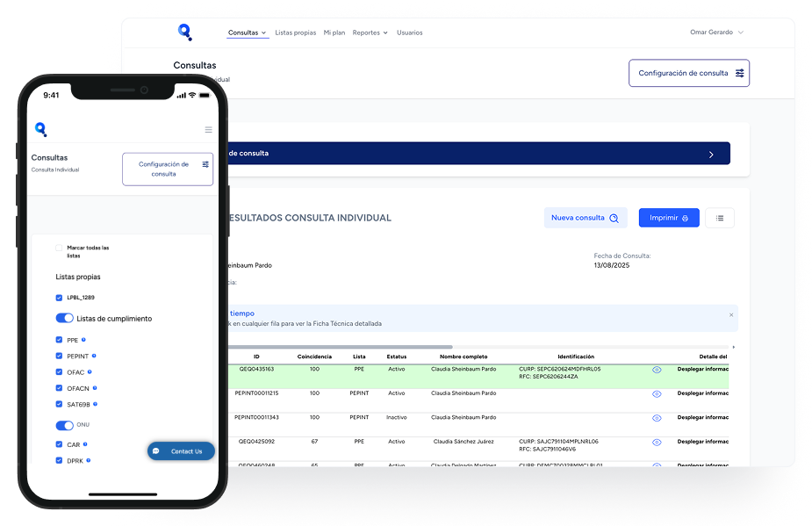
Task: Click the info icon next to SAT69B
Action: pyautogui.click(x=94, y=404)
